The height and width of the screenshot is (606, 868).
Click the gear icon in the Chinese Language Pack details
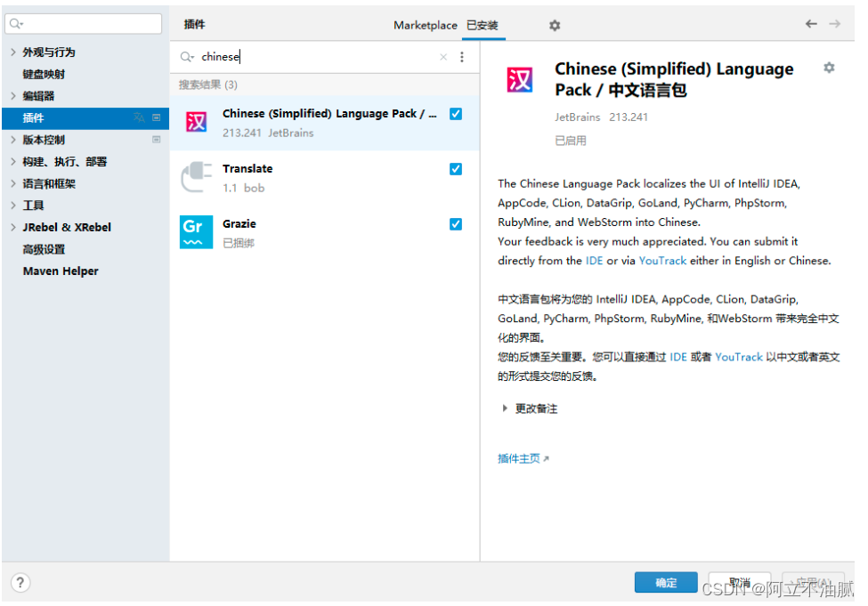(829, 68)
